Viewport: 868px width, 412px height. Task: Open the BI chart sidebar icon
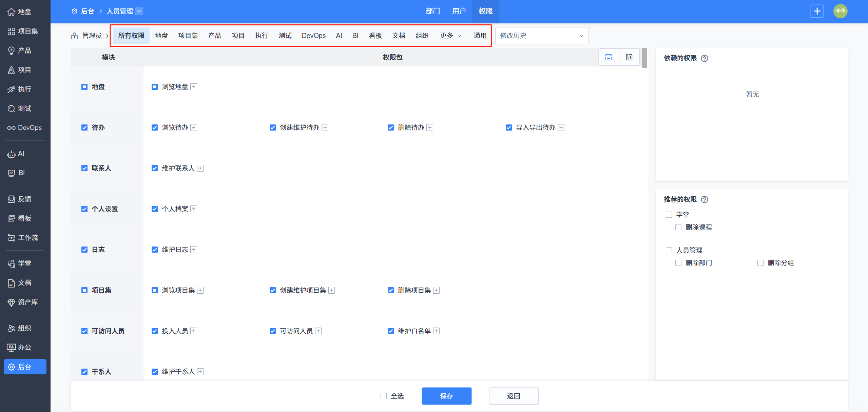point(11,173)
